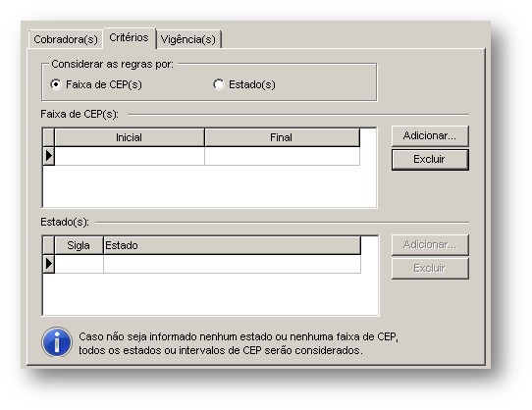Image resolution: width=532 pixels, height=410 pixels.
Task: Click the Sigla column header
Action: (x=79, y=245)
